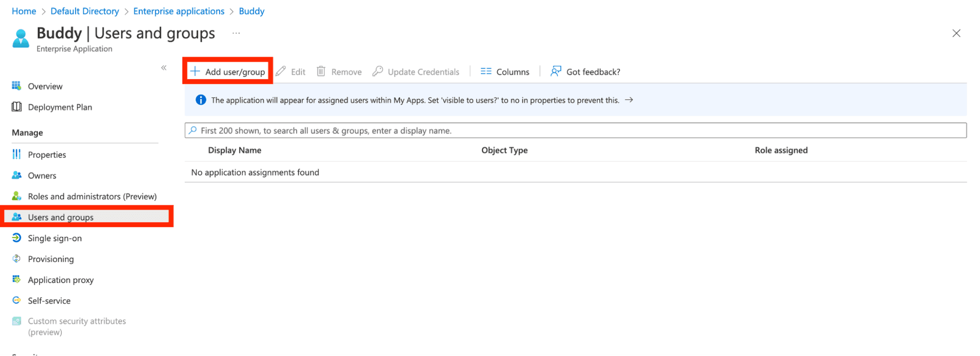Click the Self-service icon
980x356 pixels.
point(16,300)
